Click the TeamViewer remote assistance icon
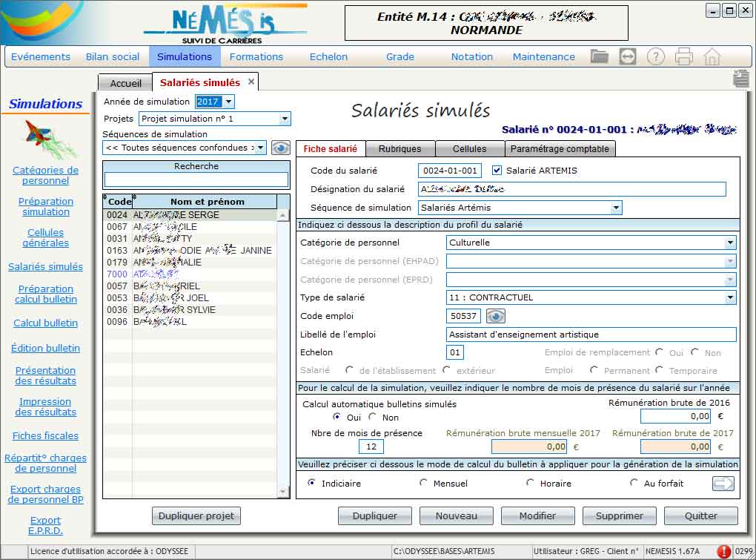This screenshot has height=560, width=756. click(x=628, y=56)
